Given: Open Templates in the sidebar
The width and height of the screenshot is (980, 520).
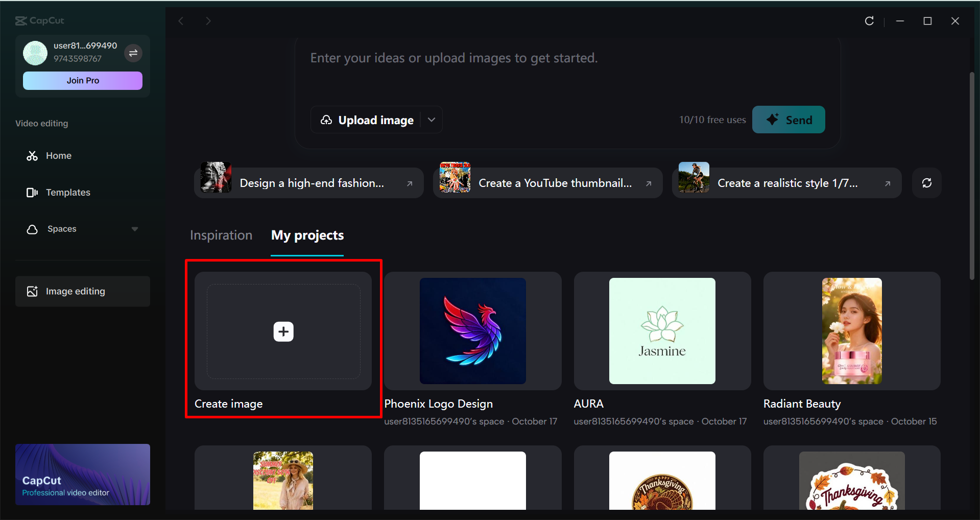Looking at the screenshot, I should click(83, 193).
